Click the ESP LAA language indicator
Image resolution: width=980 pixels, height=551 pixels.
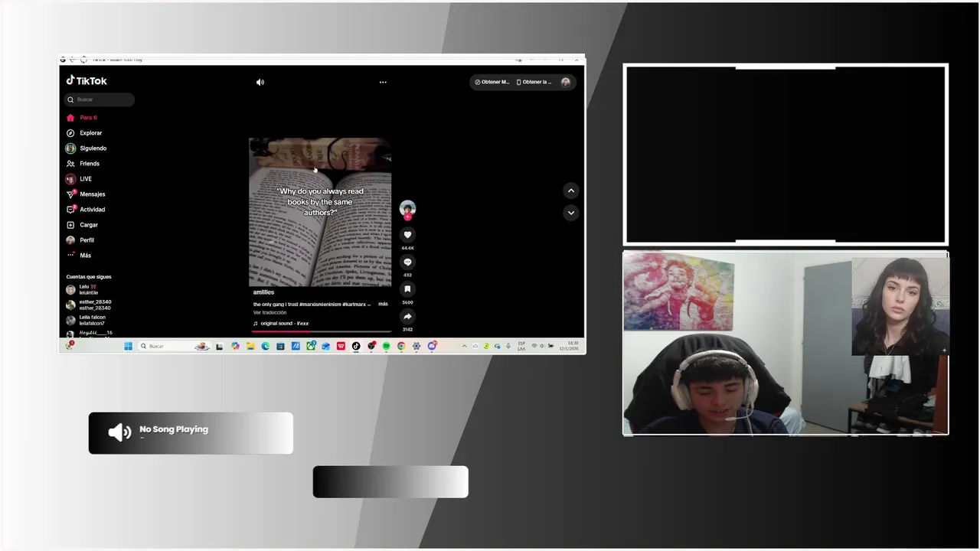(x=521, y=346)
